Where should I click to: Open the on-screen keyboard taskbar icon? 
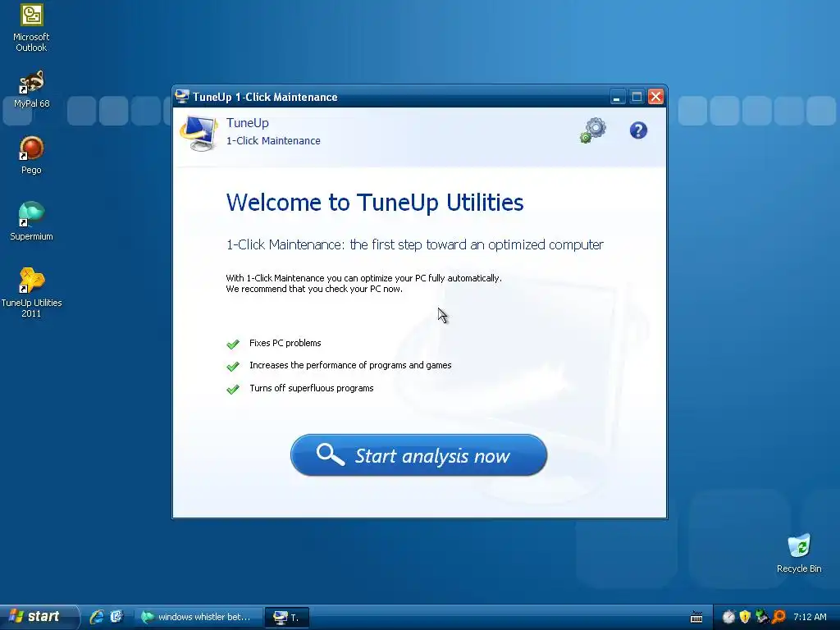click(696, 617)
